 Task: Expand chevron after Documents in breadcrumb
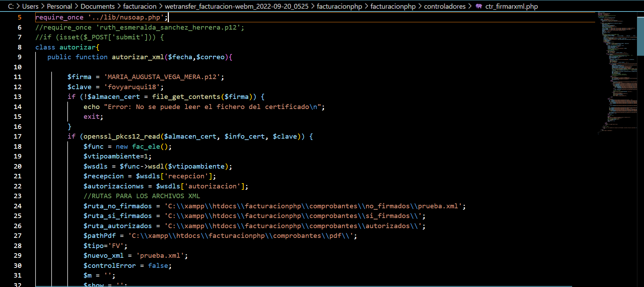[x=119, y=6]
